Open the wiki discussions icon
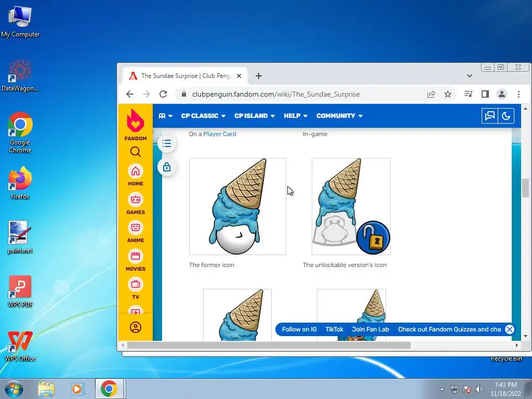This screenshot has height=399, width=532. (x=489, y=116)
